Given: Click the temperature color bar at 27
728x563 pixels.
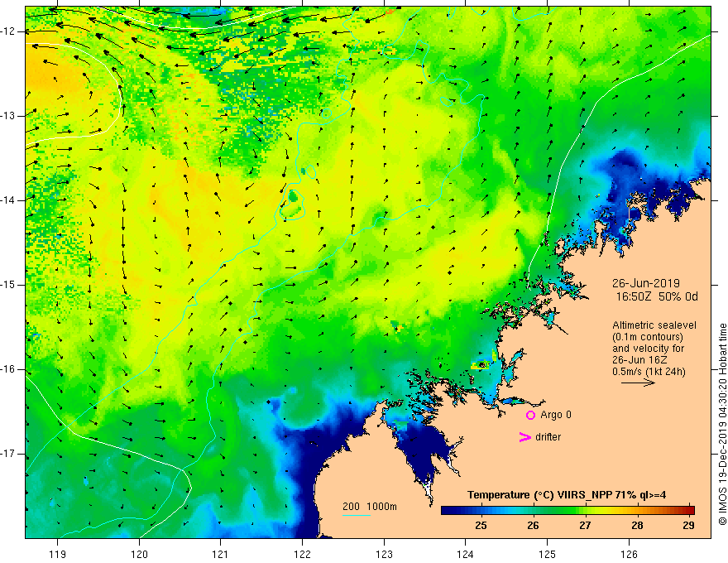Looking at the screenshot, I should click(585, 511).
